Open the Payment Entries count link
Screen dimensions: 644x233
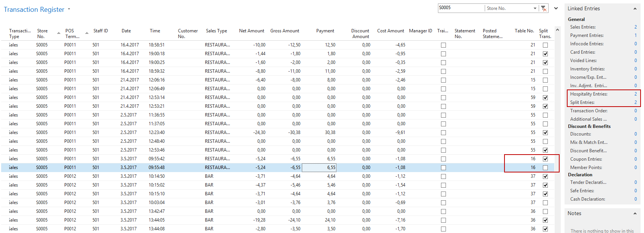tap(635, 35)
